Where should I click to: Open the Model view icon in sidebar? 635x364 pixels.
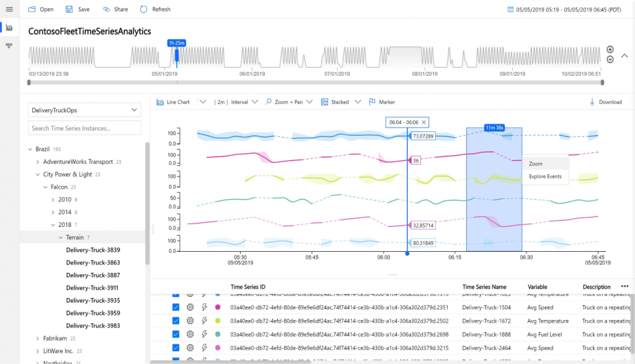click(9, 46)
